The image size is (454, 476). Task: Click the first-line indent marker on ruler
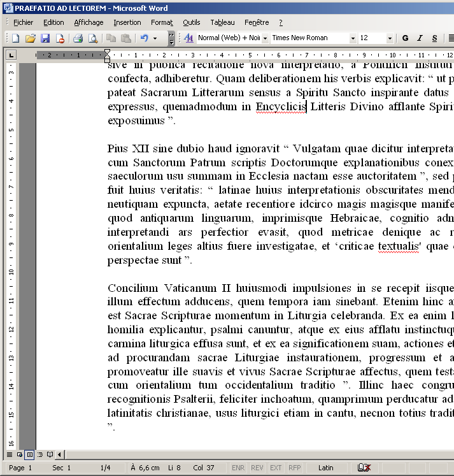[x=108, y=52]
